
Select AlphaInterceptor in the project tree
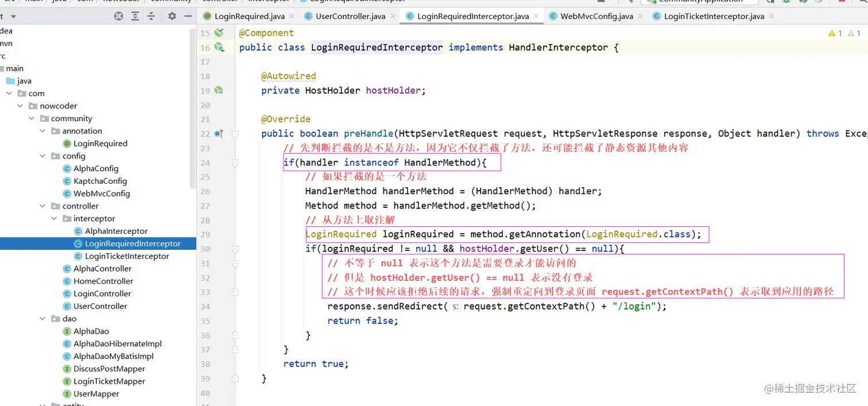(117, 231)
